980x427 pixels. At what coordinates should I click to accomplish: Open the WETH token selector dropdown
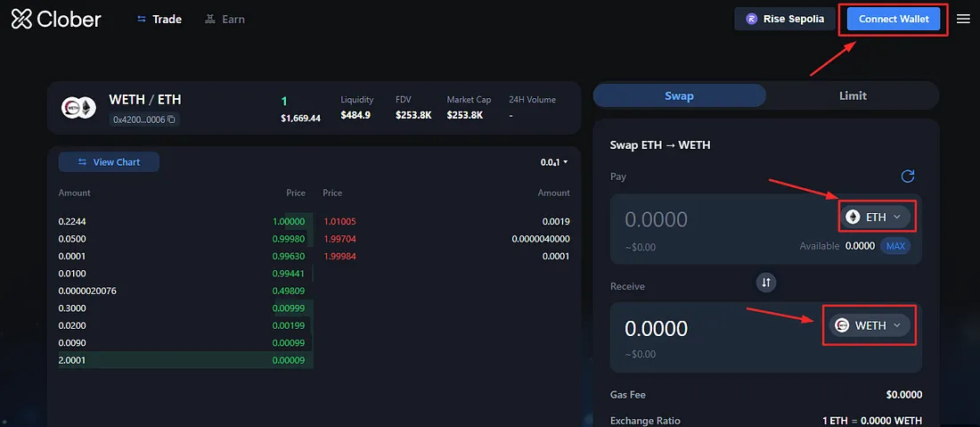pos(870,325)
